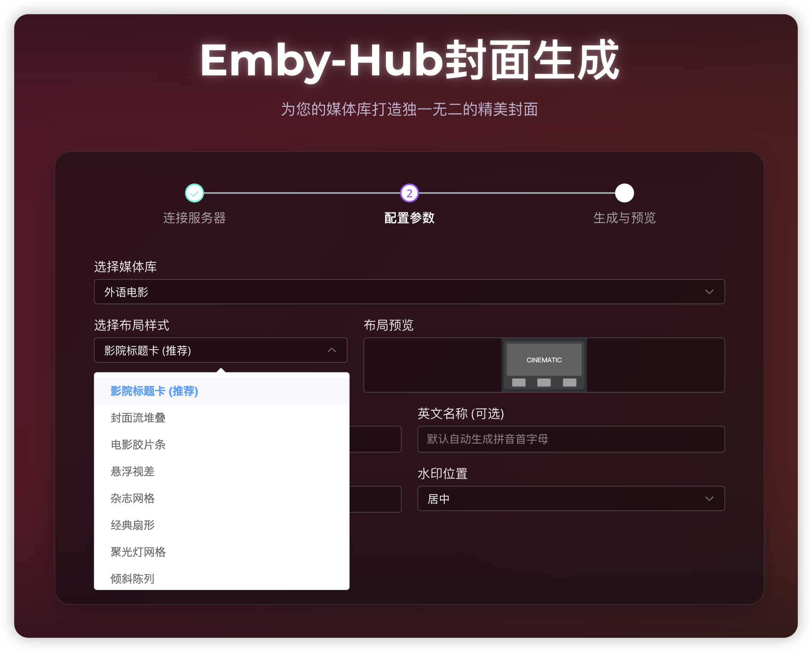Collapse the expanded layout style dropdown
Viewport: 812px width, 652px height.
pyautogui.click(x=220, y=350)
